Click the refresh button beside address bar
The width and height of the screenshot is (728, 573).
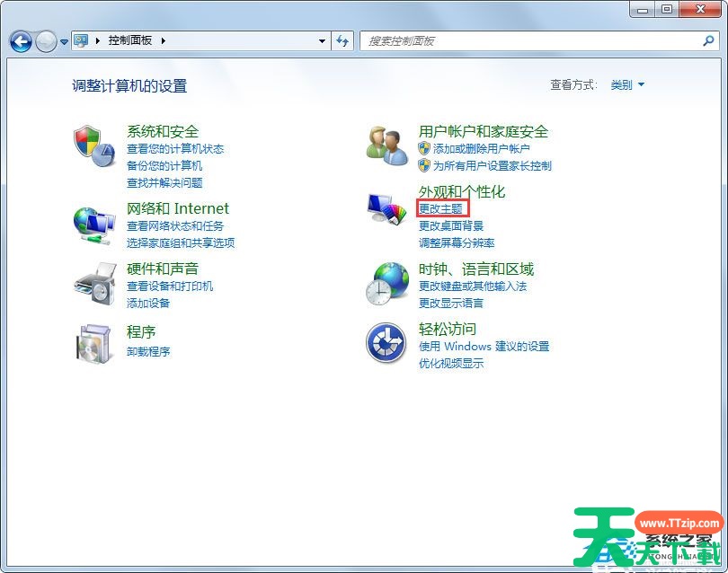pyautogui.click(x=342, y=40)
